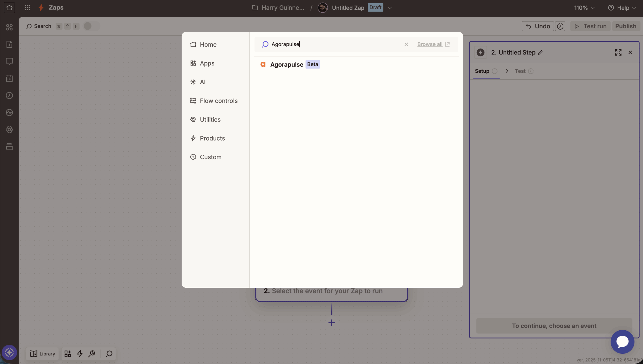Viewport: 643px width, 364px height.
Task: Follow the Browse all link
Action: (430, 44)
